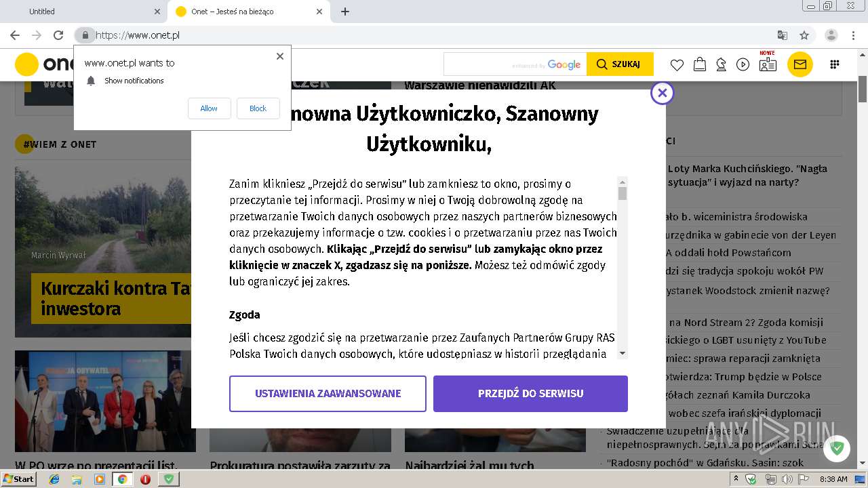The height and width of the screenshot is (488, 868).
Task: Open the Windows Start menu
Action: pos(18,479)
